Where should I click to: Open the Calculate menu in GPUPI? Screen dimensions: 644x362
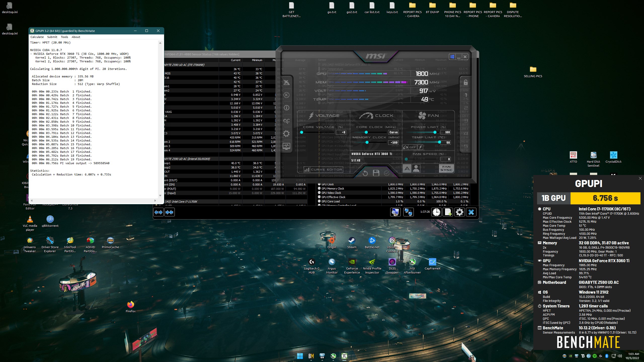pos(37,37)
